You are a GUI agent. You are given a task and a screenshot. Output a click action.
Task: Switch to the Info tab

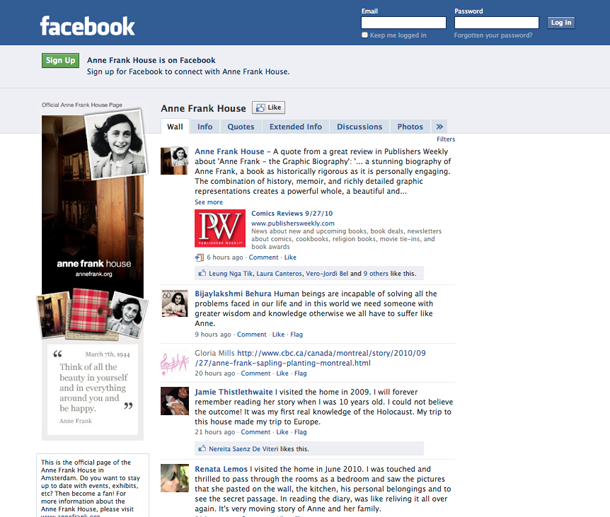click(205, 127)
